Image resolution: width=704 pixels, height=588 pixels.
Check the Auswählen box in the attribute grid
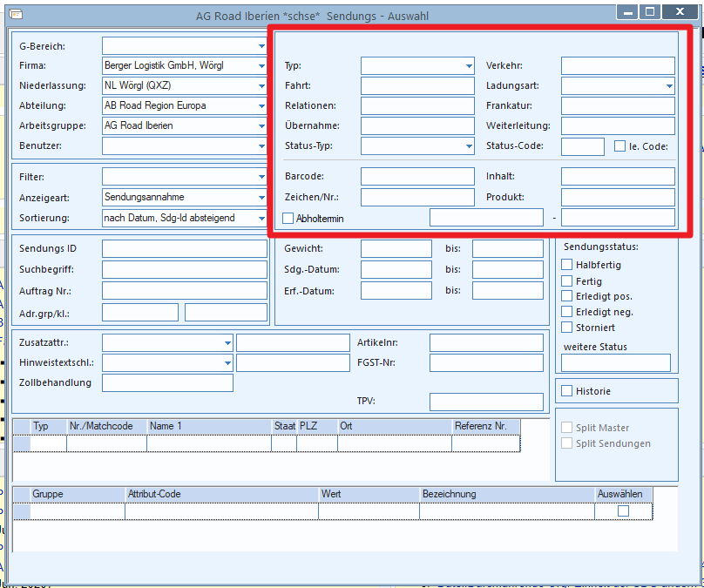[x=623, y=510]
